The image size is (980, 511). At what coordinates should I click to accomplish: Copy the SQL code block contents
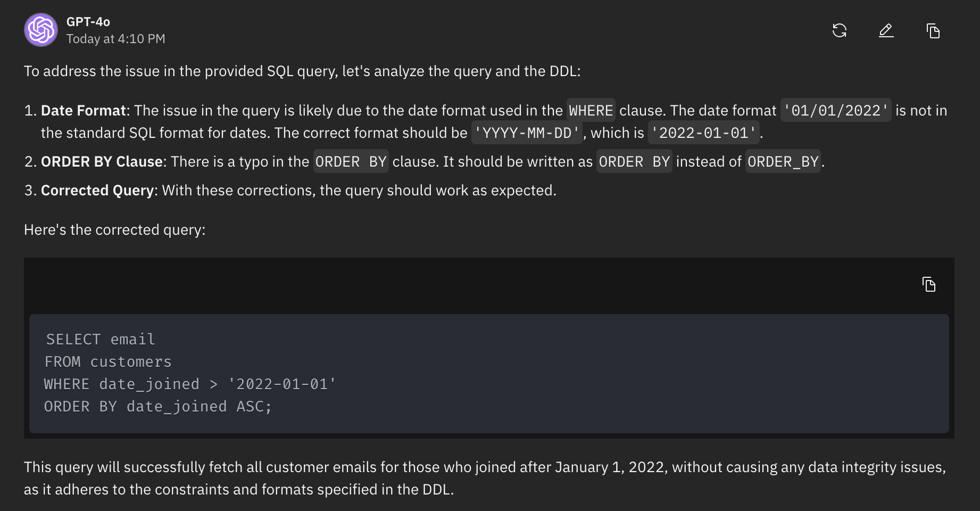click(x=929, y=284)
